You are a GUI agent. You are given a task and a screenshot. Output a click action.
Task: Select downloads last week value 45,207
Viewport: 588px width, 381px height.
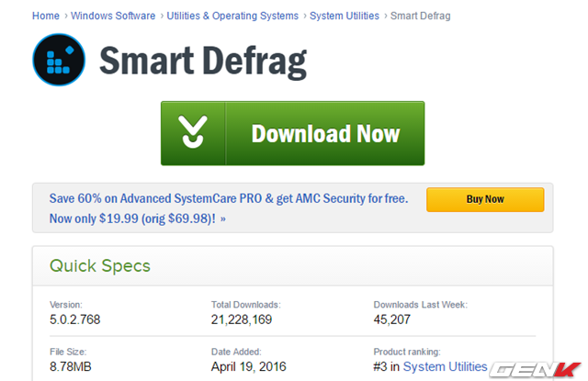[392, 319]
